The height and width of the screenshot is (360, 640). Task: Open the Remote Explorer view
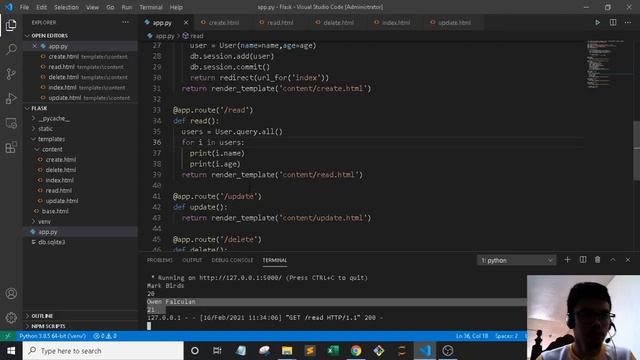(11, 123)
